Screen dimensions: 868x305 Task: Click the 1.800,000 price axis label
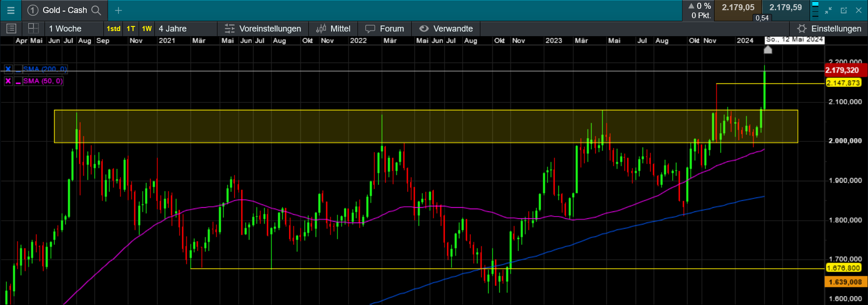(845, 220)
